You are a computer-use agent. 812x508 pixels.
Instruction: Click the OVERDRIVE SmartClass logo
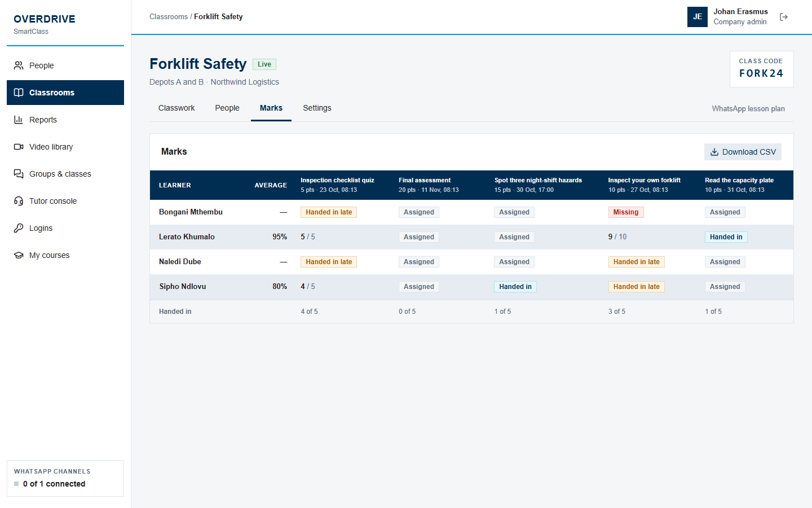tap(45, 24)
